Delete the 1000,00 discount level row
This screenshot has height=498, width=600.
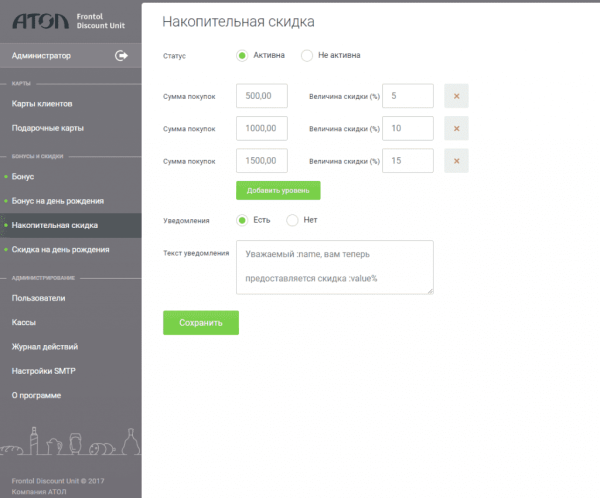click(456, 129)
